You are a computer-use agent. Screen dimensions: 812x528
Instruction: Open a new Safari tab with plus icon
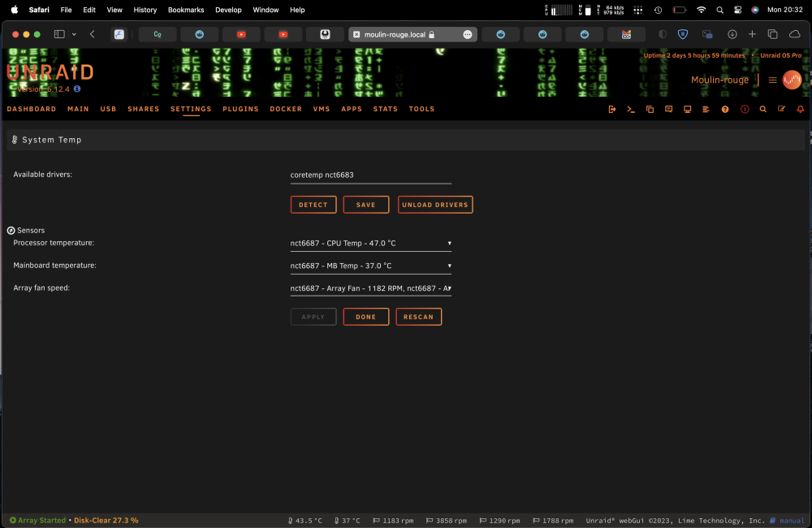tap(752, 34)
